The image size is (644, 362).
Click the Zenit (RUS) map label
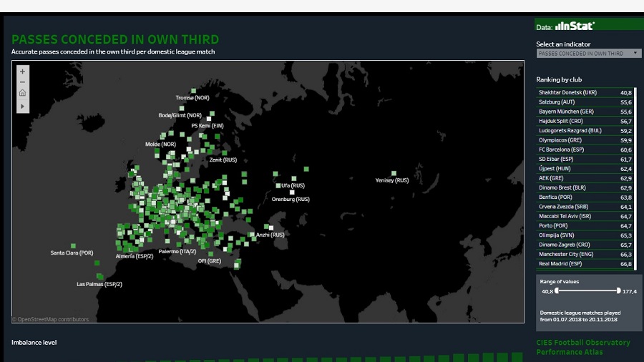click(223, 160)
